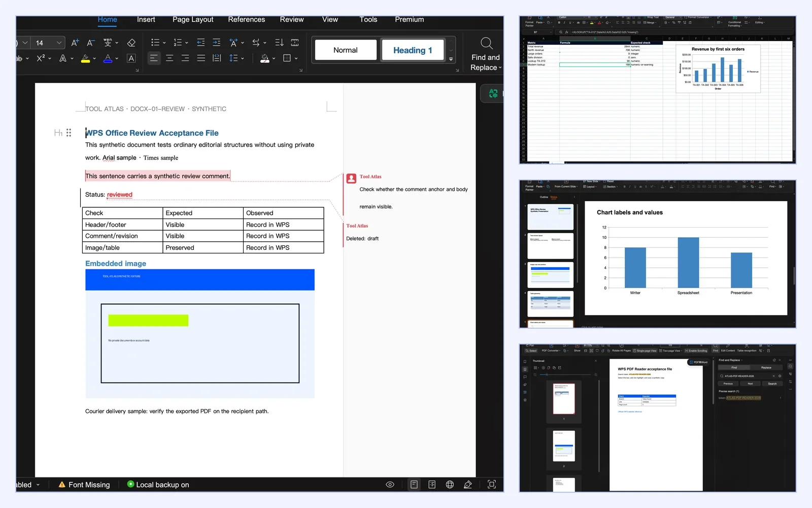Open the View ribbon tab
Viewport: 812px width, 508px height.
(x=330, y=19)
